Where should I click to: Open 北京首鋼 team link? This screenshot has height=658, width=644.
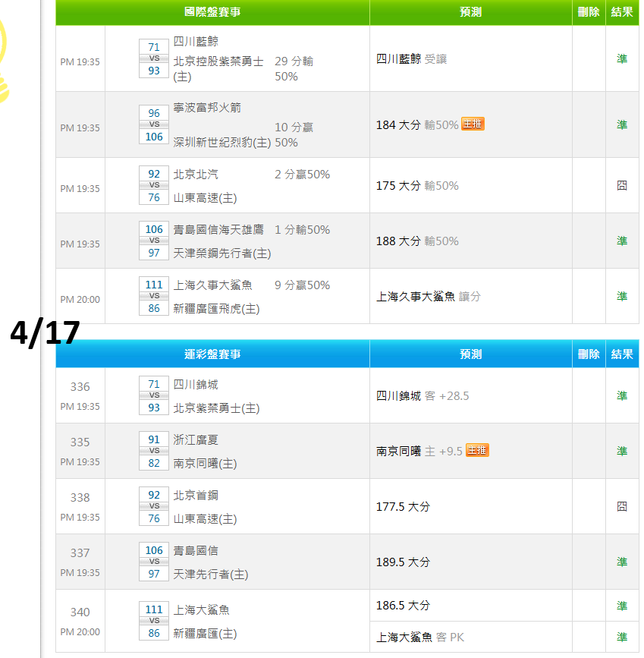click(x=196, y=495)
